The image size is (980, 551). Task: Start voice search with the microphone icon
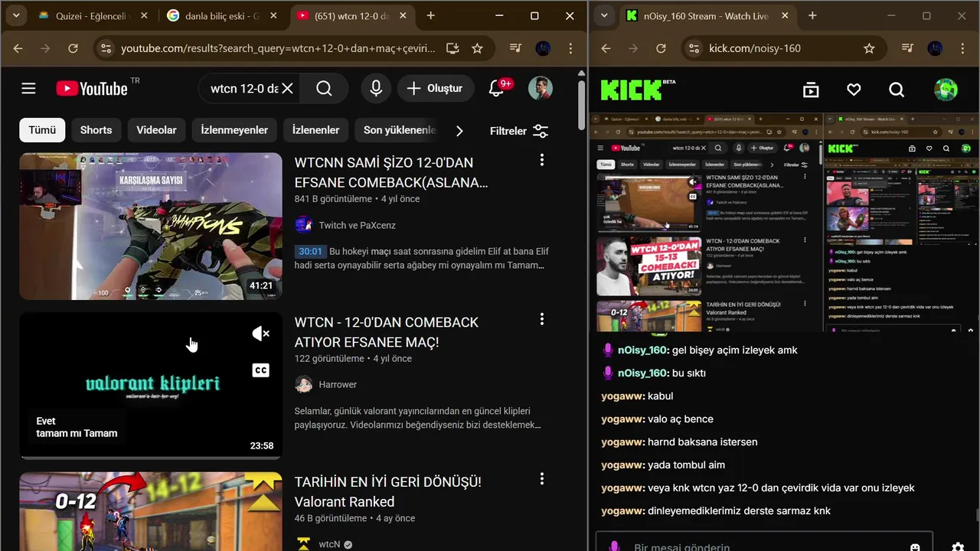376,89
